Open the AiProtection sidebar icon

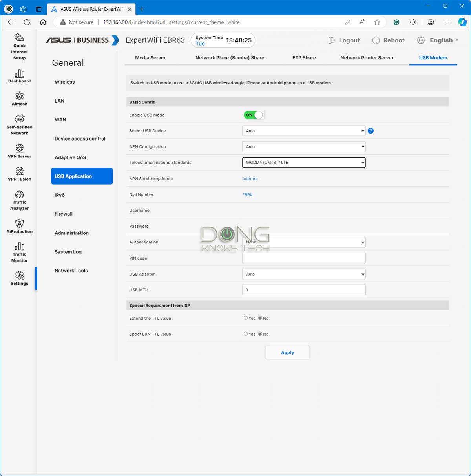(19, 226)
